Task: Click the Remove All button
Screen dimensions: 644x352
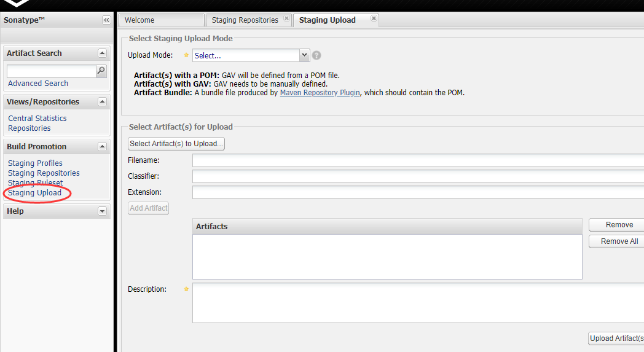Action: pyautogui.click(x=616, y=241)
